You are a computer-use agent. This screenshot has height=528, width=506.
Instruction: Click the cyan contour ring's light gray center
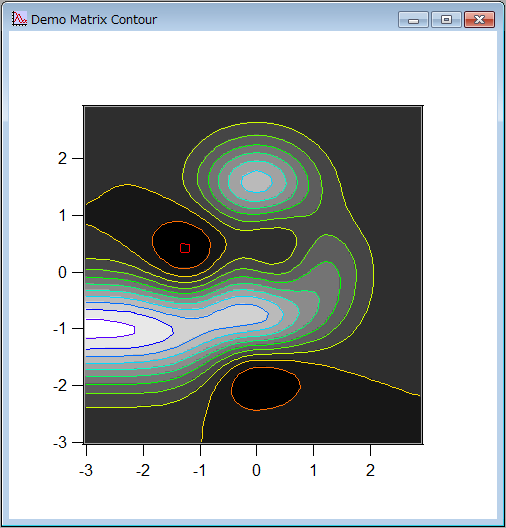[257, 181]
